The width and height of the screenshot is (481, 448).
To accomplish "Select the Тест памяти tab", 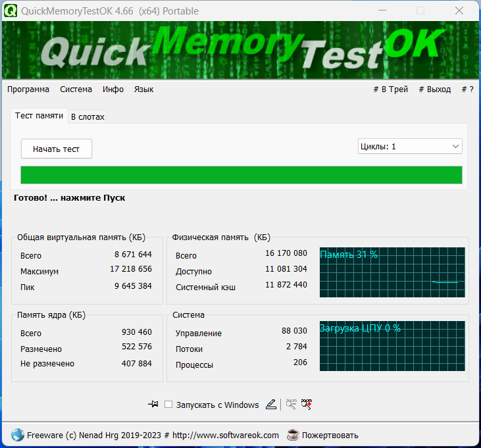I will click(39, 116).
